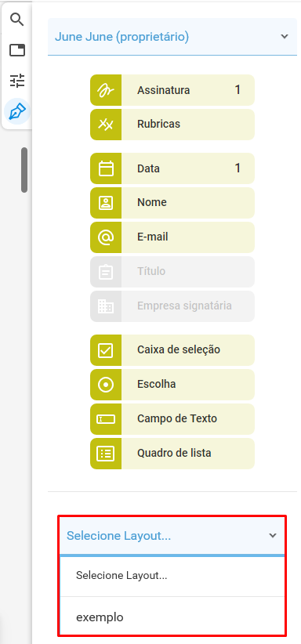Open the Quadro de lista field option
This screenshot has width=301, height=644.
click(x=172, y=454)
